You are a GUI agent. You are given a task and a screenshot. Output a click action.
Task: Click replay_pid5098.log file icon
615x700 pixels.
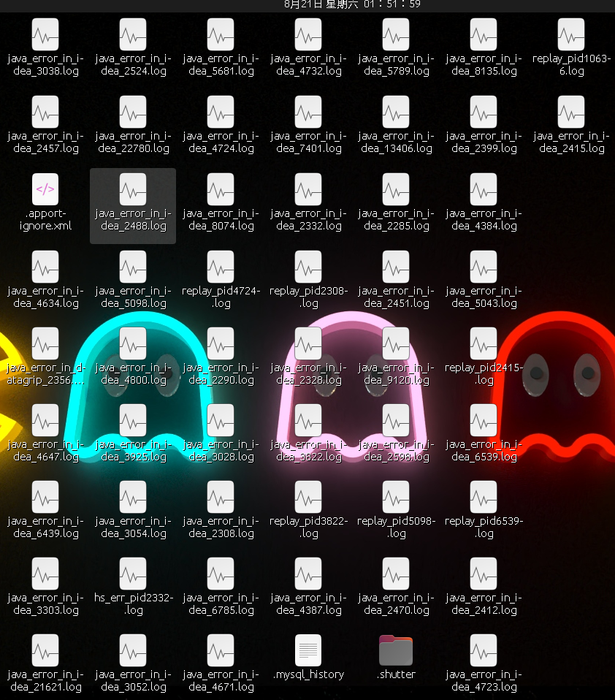pyautogui.click(x=396, y=497)
